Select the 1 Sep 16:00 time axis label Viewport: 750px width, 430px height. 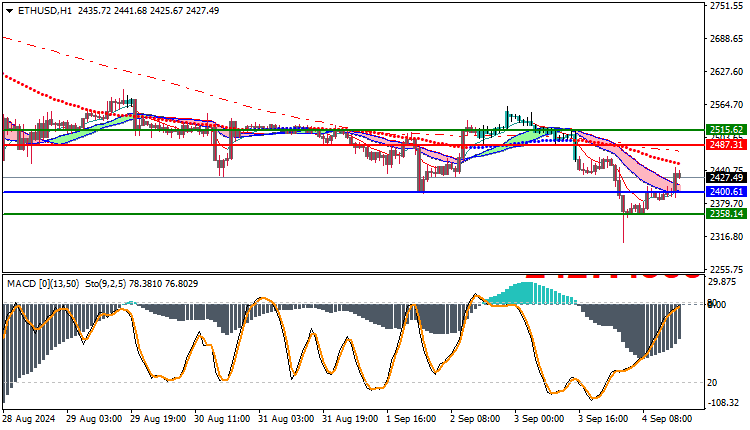click(411, 419)
